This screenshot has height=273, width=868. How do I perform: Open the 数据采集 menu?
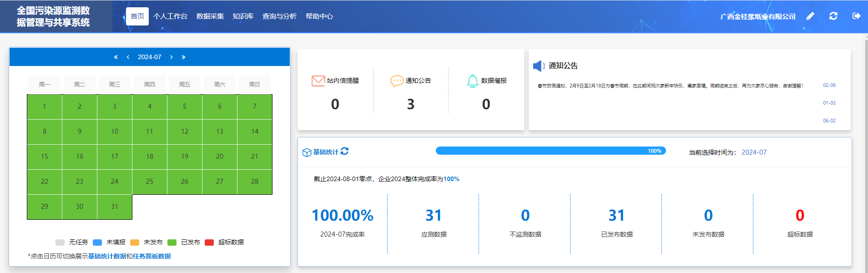click(210, 16)
